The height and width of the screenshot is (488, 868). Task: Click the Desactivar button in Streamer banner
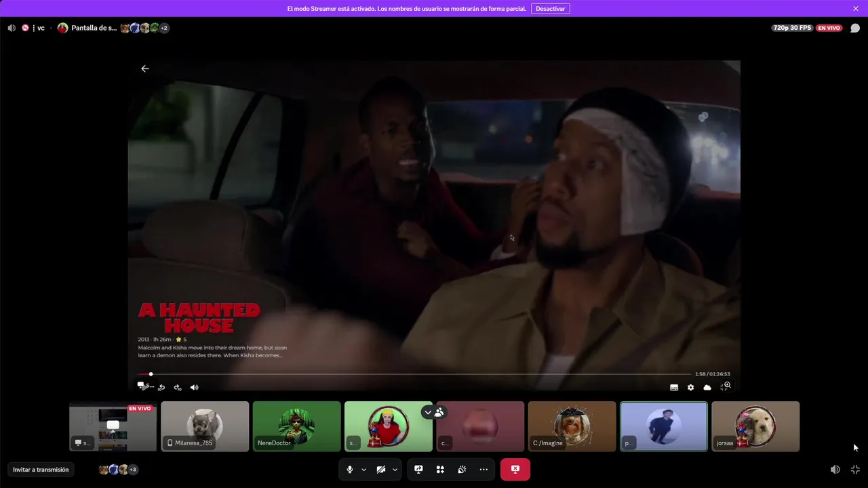(550, 9)
